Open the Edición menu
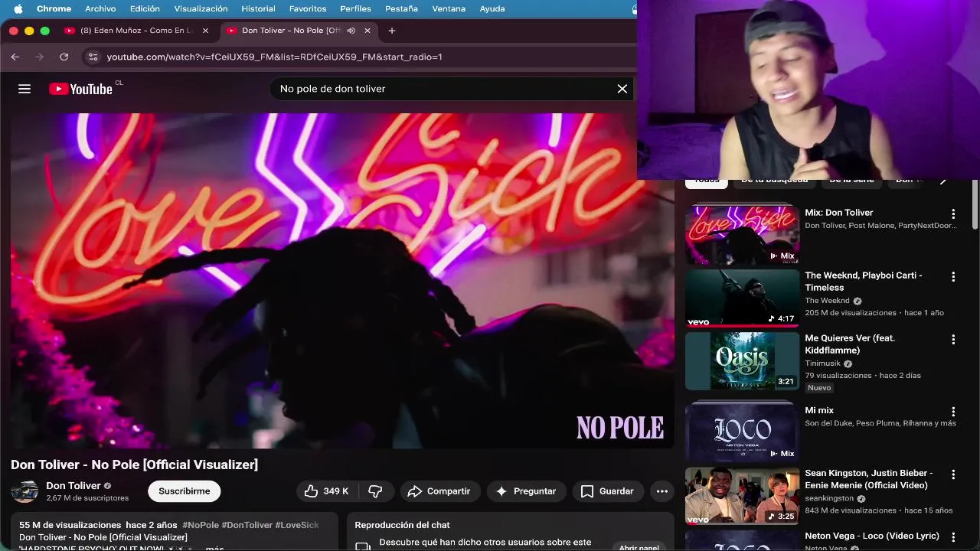 (145, 8)
